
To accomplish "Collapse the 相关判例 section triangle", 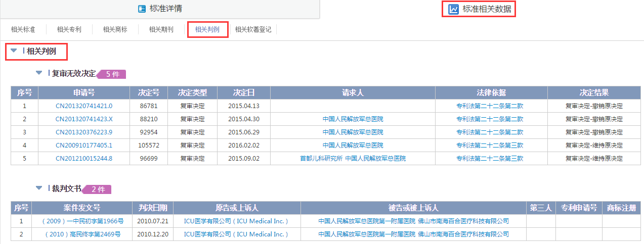I will (x=14, y=51).
